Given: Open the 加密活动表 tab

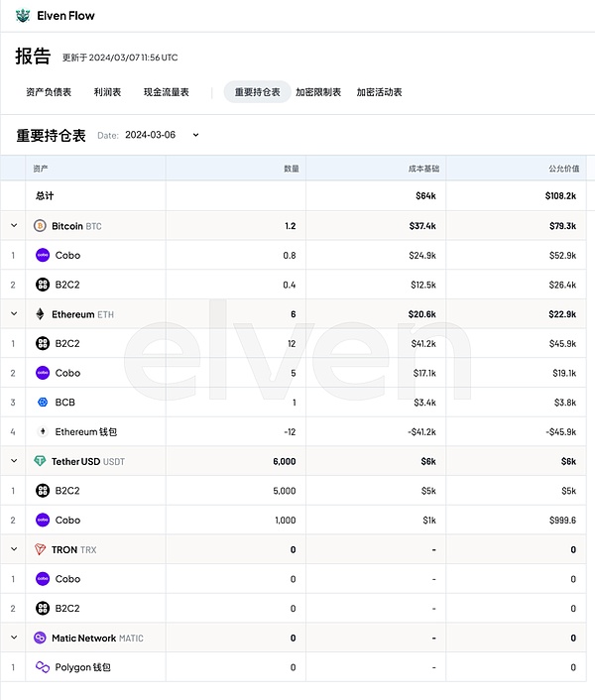Looking at the screenshot, I should (x=379, y=92).
